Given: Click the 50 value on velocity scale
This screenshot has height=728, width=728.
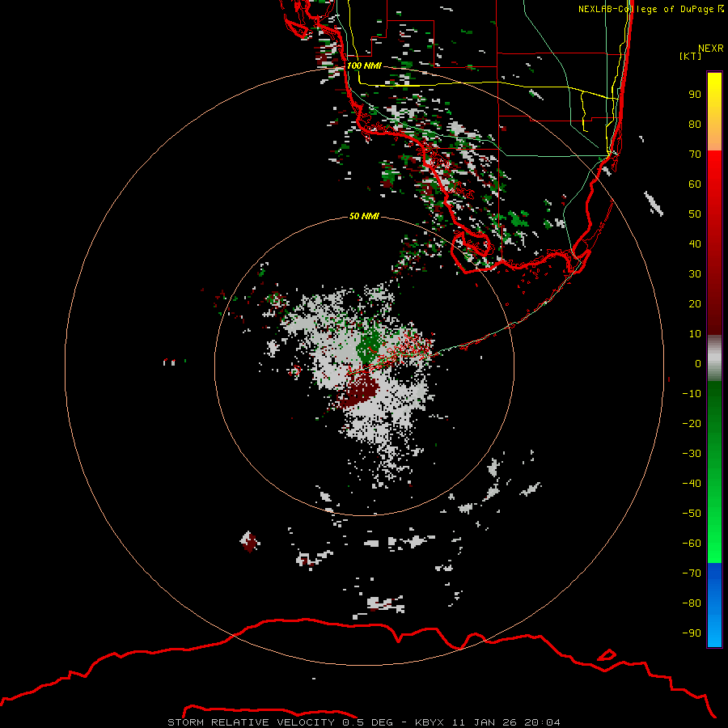Looking at the screenshot, I should pos(695,214).
